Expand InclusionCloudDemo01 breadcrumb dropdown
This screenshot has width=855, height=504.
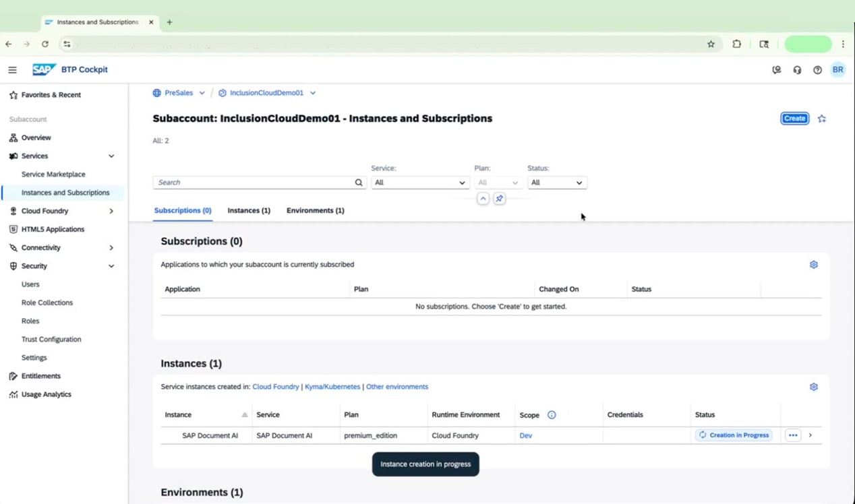tap(313, 93)
